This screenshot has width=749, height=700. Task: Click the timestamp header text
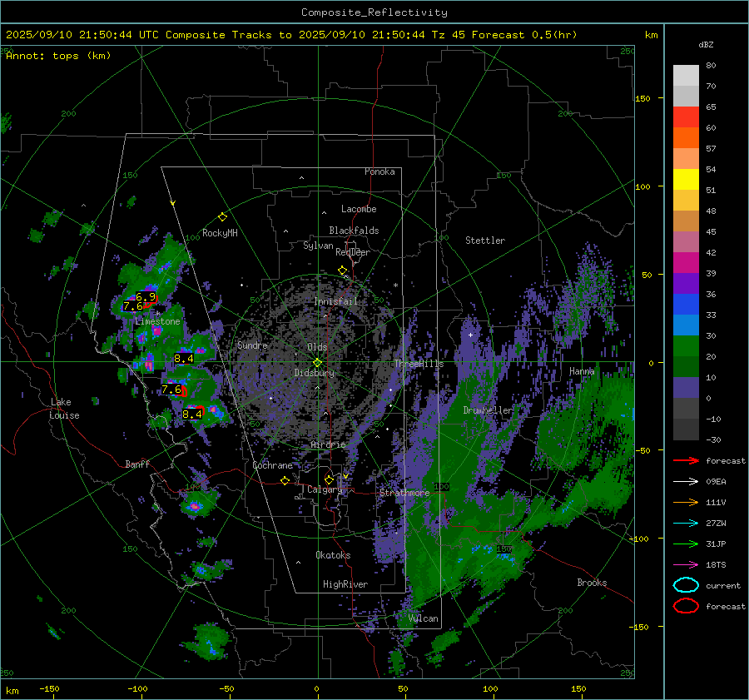(291, 35)
